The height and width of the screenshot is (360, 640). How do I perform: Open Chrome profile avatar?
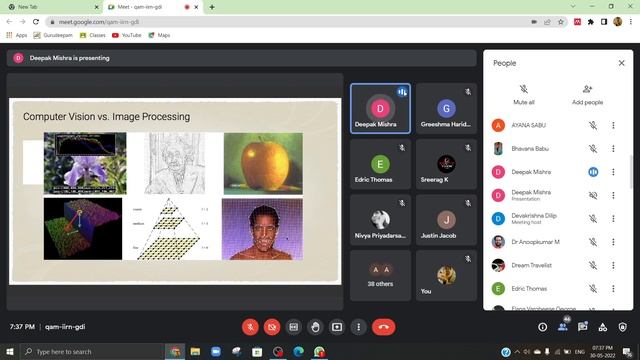point(618,22)
